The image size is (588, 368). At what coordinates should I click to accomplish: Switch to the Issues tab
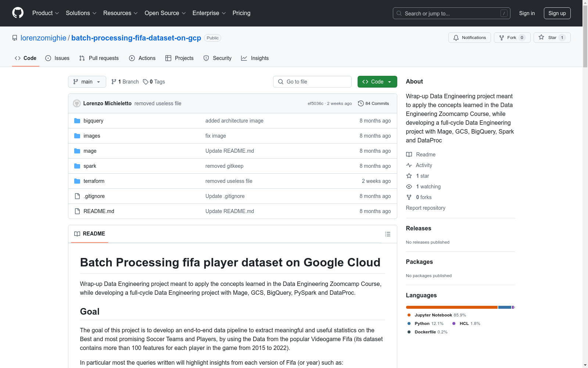pos(57,58)
